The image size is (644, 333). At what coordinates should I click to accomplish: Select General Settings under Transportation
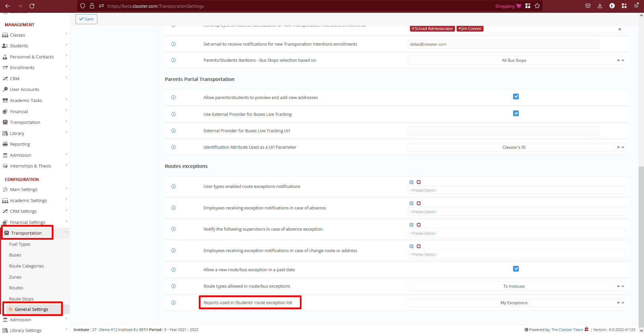(x=32, y=309)
